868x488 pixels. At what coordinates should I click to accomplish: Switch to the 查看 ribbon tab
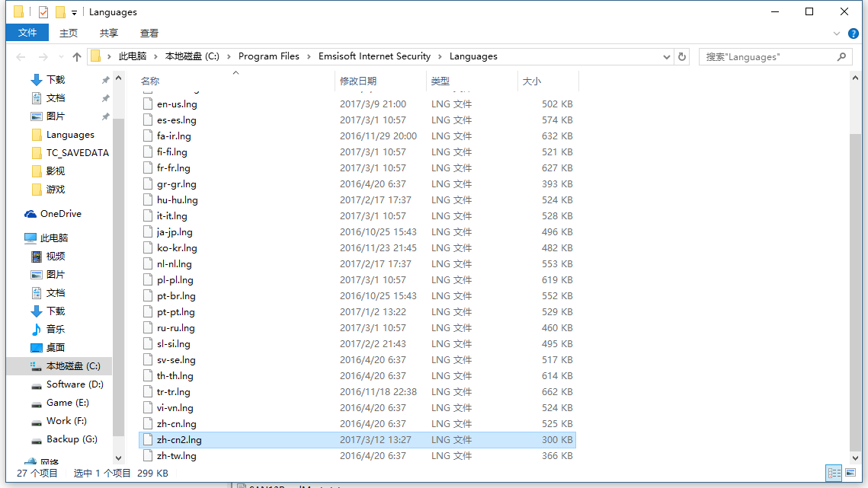[149, 33]
